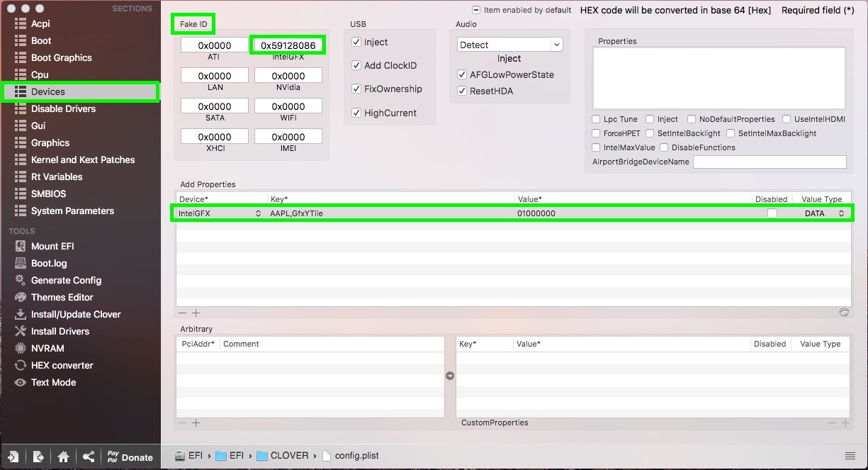Open the Acpi section

coord(40,23)
